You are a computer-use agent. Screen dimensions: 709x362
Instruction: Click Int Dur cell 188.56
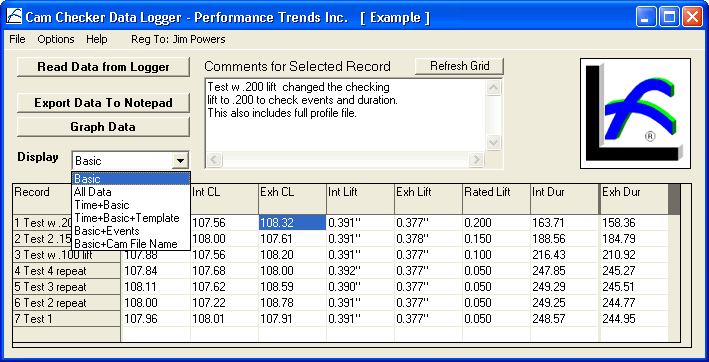(565, 239)
